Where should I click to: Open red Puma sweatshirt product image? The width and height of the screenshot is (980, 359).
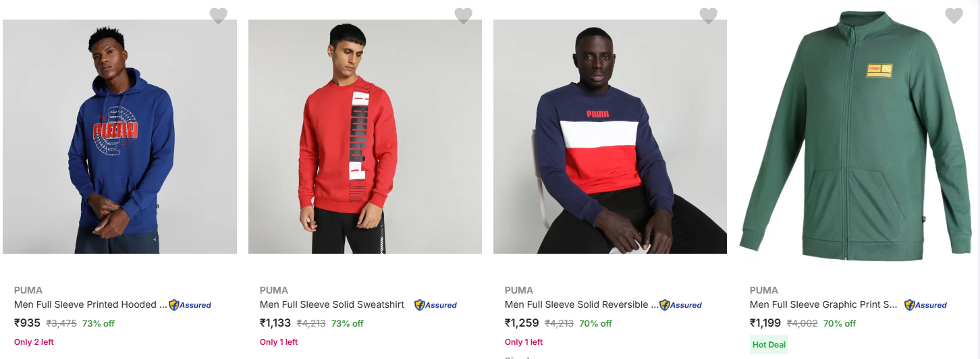tap(365, 137)
